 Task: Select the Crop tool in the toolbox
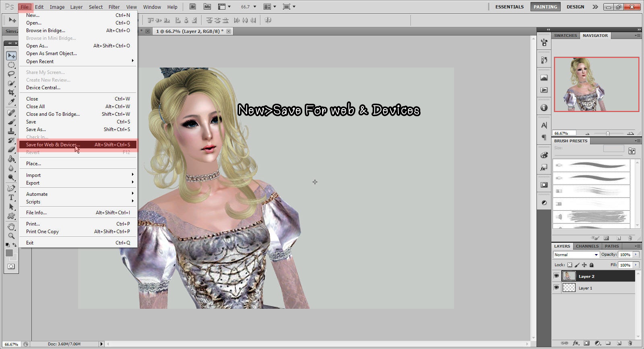pyautogui.click(x=11, y=92)
